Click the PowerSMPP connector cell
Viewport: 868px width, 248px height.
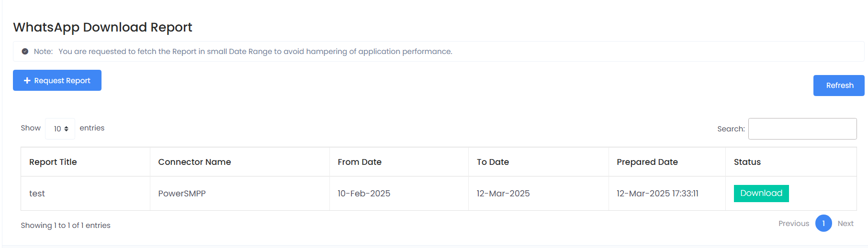(x=182, y=194)
